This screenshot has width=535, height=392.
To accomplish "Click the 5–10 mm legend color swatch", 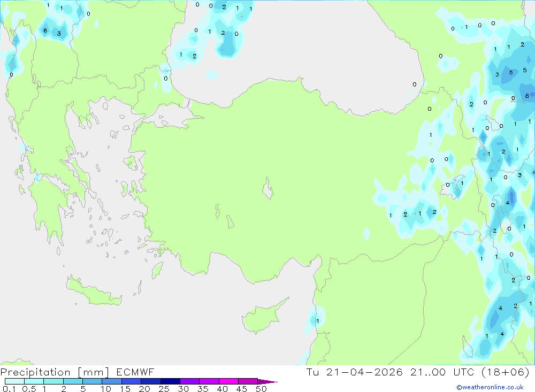I will tap(93, 381).
